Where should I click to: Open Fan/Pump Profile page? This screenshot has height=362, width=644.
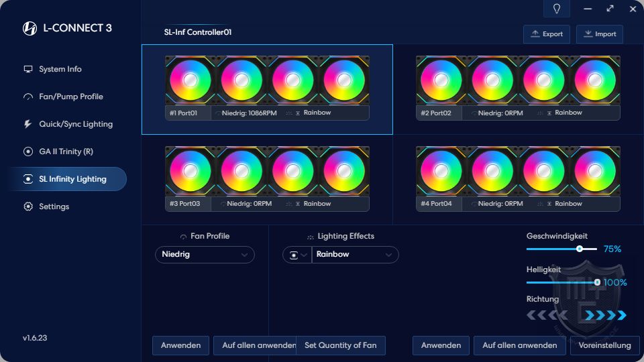pyautogui.click(x=70, y=97)
